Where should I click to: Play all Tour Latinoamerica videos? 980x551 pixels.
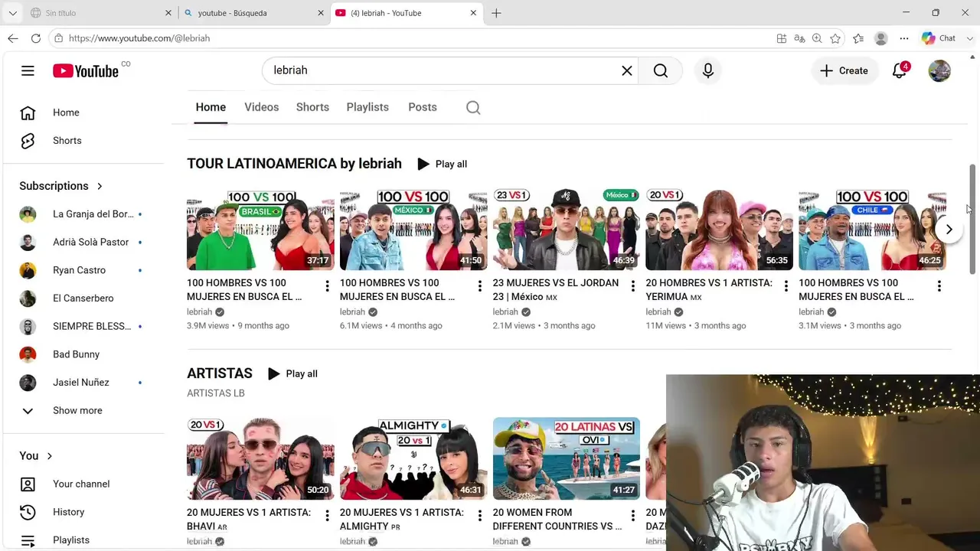(442, 164)
